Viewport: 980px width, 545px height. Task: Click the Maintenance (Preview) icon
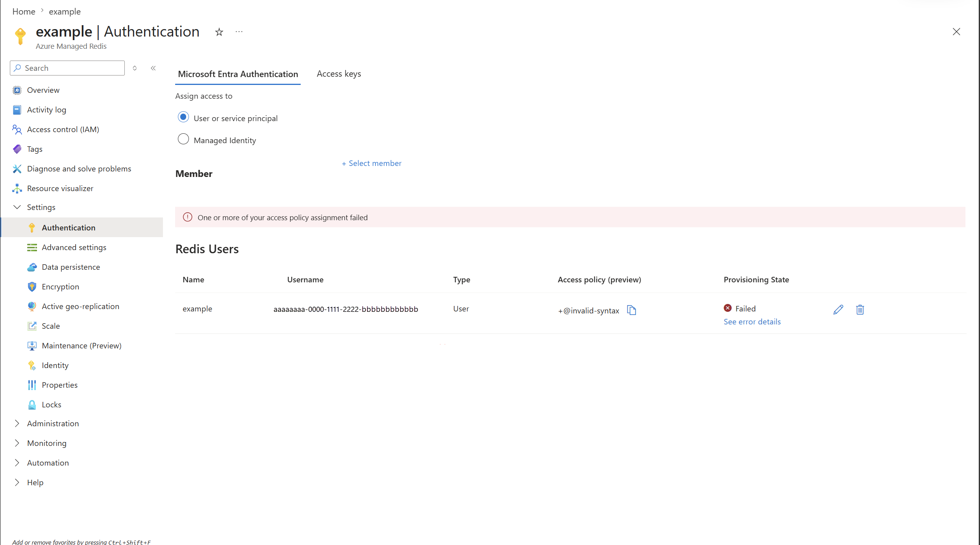[32, 346]
